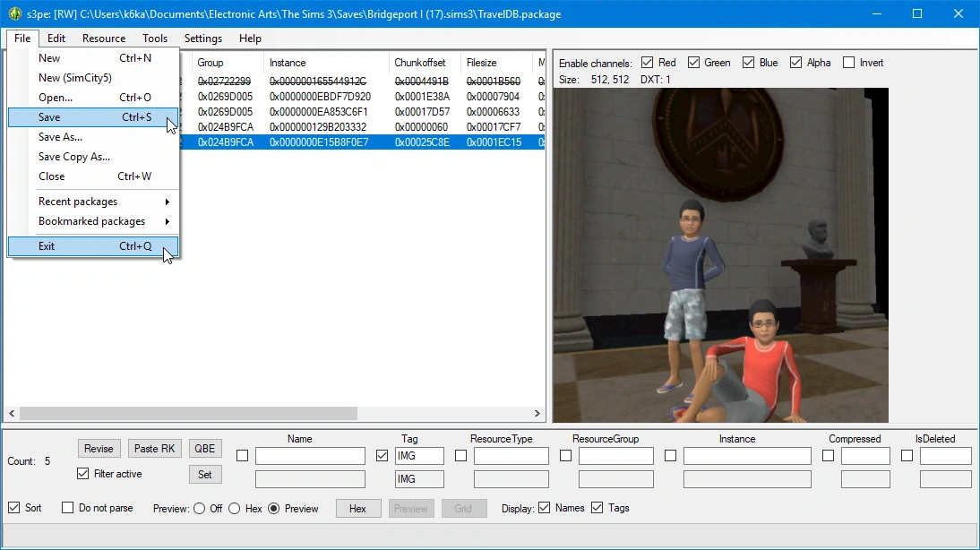Toggle the Green channel checkbox
Screen dimensions: 980x550
693,63
